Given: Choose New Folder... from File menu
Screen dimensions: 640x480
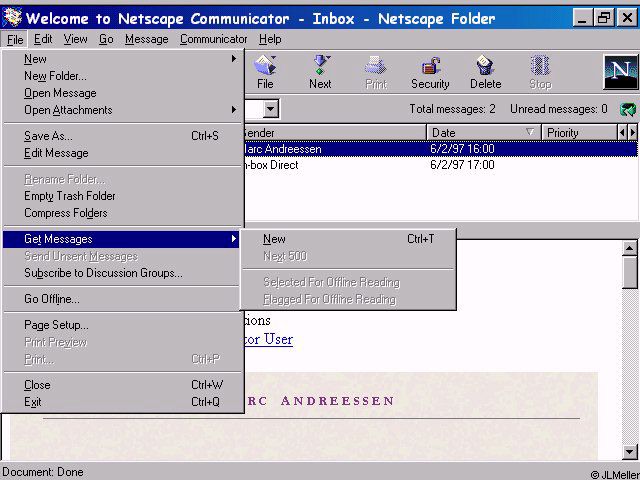Looking at the screenshot, I should point(121,76).
